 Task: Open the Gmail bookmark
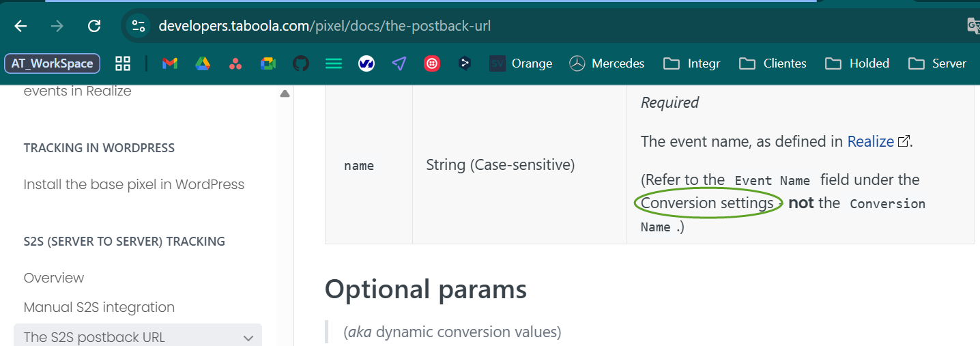click(170, 63)
